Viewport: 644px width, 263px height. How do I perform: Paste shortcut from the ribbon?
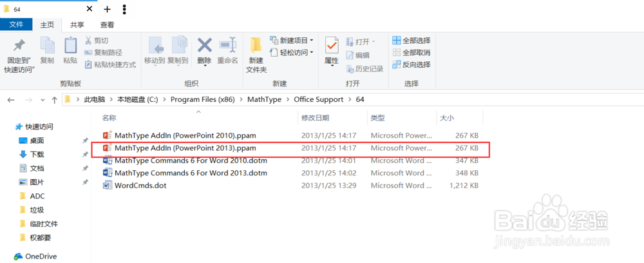pos(110,64)
